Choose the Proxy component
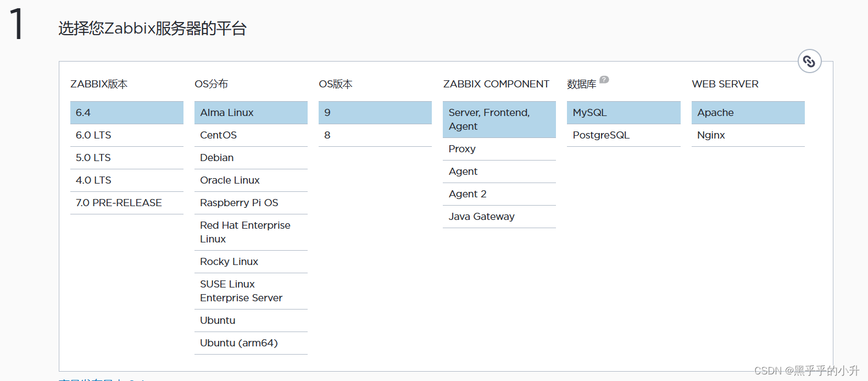 [x=499, y=149]
